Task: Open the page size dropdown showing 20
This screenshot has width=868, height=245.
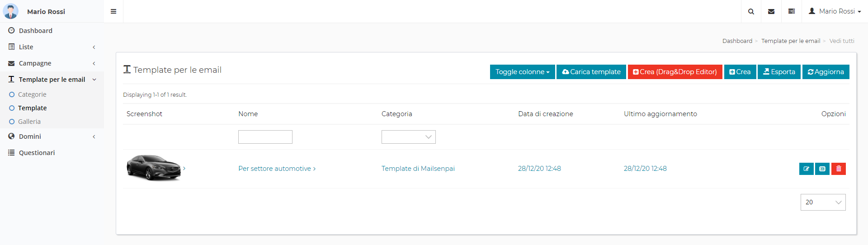Action: pos(823,202)
